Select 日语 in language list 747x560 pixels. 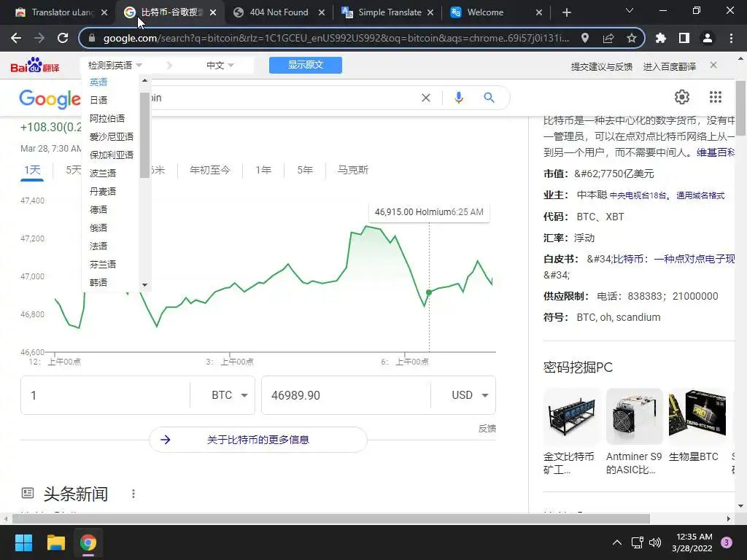point(98,100)
